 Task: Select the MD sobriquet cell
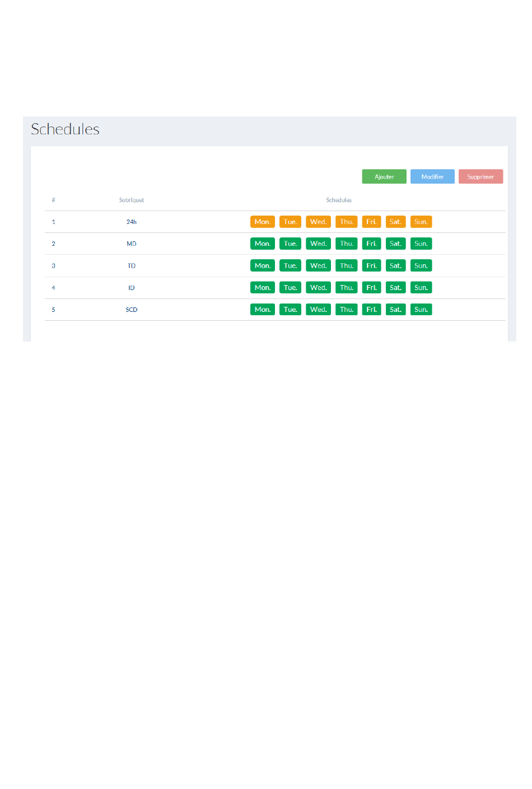pos(132,244)
